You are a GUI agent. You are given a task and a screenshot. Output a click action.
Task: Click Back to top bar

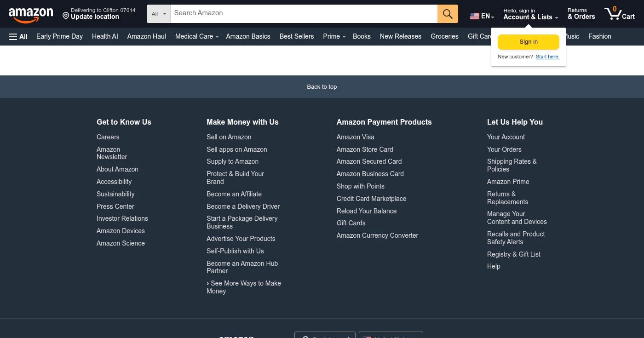(x=322, y=86)
